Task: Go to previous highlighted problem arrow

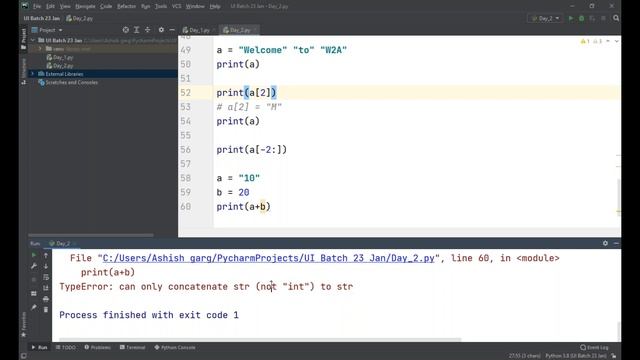Action: pos(608,41)
